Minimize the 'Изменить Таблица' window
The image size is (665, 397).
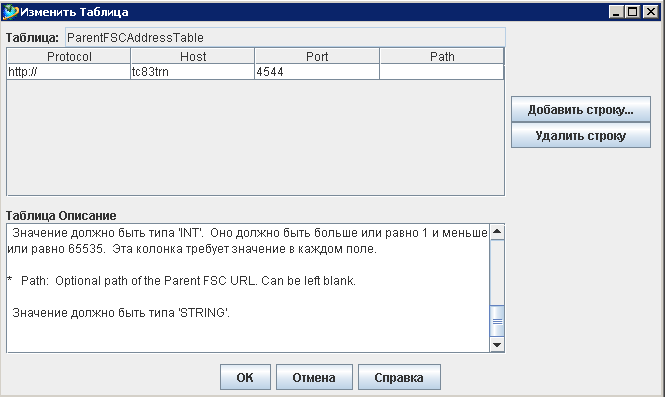pos(616,12)
